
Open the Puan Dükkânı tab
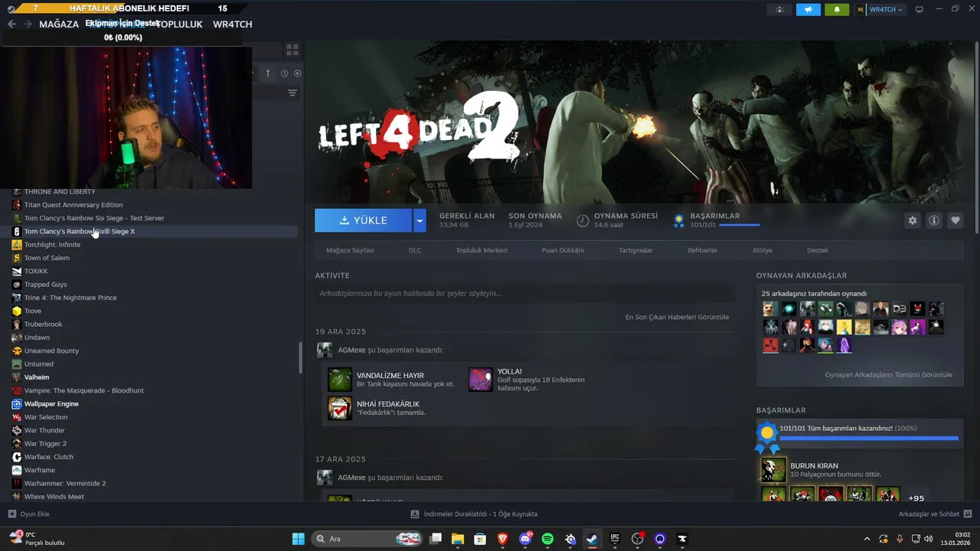point(563,250)
